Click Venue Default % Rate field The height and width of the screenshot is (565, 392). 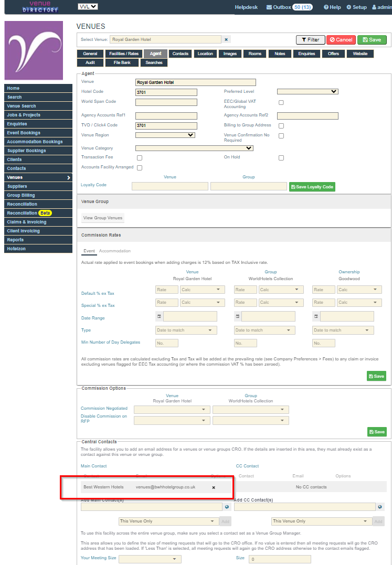coord(166,290)
